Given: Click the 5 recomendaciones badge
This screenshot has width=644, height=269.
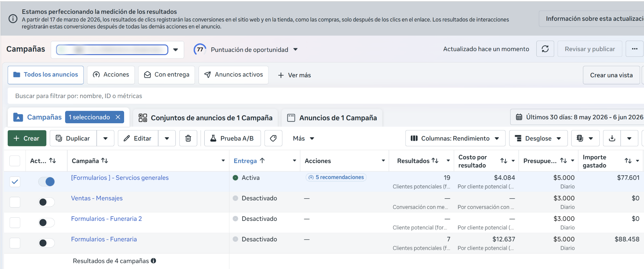Looking at the screenshot, I should [336, 177].
